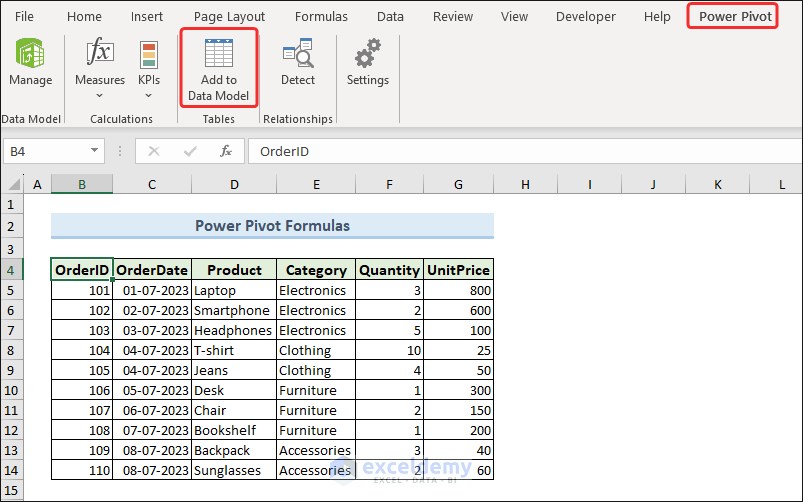803x502 pixels.
Task: Open the Name Box dropdown
Action: point(94,151)
